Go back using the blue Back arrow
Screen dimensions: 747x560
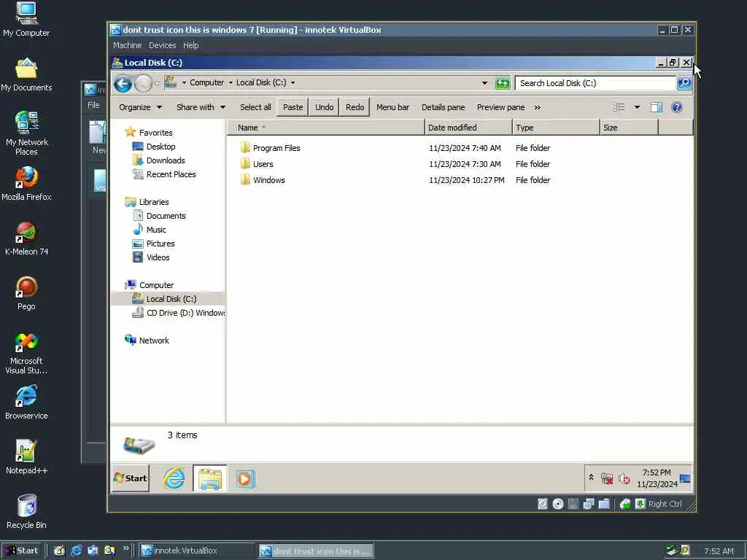point(123,84)
